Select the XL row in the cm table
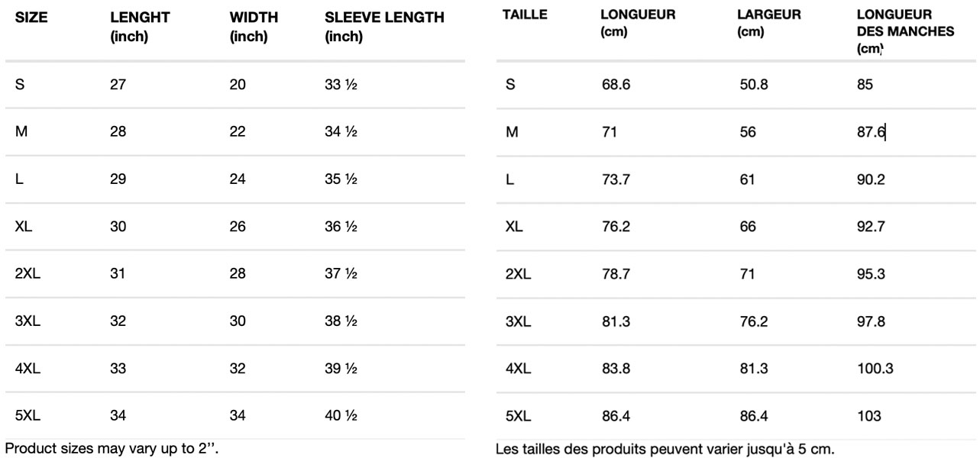The width and height of the screenshot is (980, 458). [735, 227]
